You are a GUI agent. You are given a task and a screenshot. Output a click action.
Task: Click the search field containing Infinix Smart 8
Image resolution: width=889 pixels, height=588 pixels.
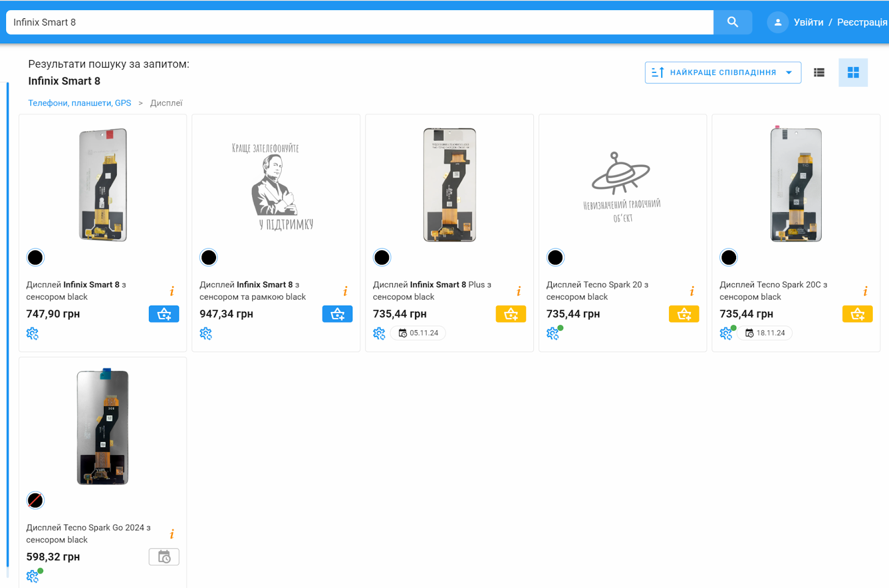359,22
